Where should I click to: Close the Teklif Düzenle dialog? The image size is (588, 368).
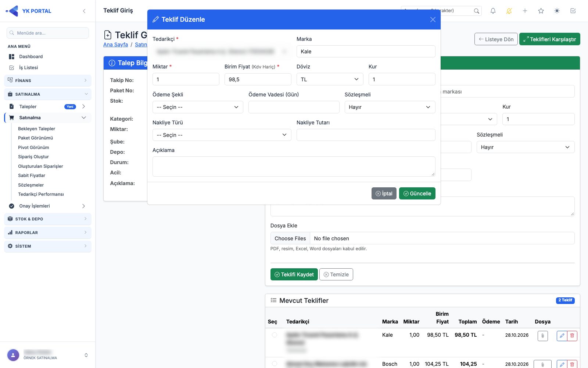[x=433, y=20]
